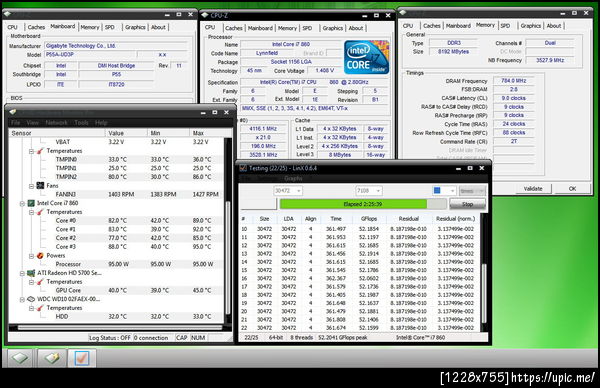Click the Fans icon in the sensor tree
Image resolution: width=600 pixels, height=388 pixels.
40,186
